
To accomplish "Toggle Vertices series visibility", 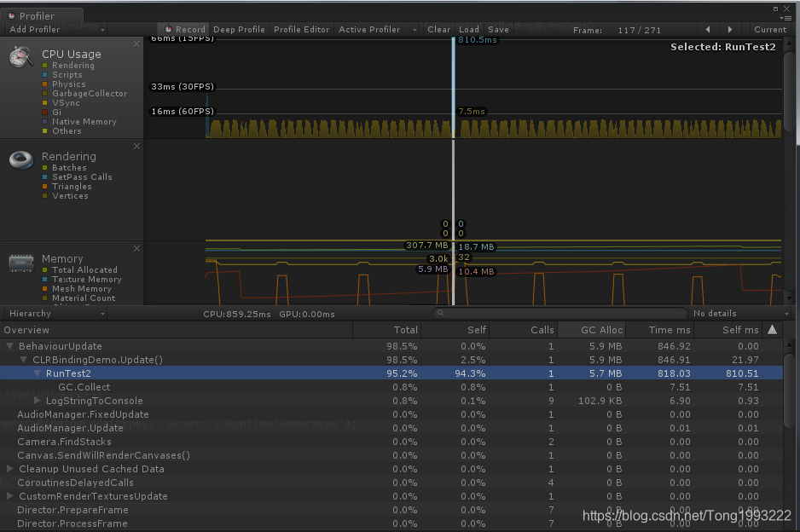I will point(45,196).
